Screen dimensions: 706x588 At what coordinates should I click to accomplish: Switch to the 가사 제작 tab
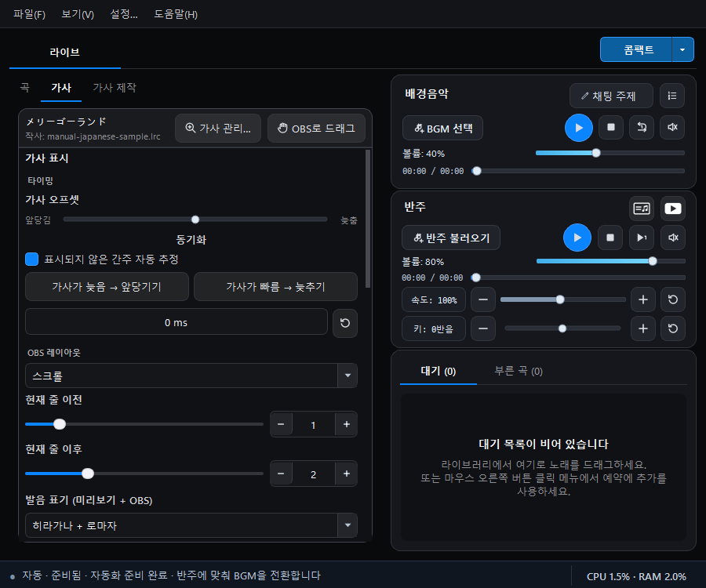coord(115,87)
